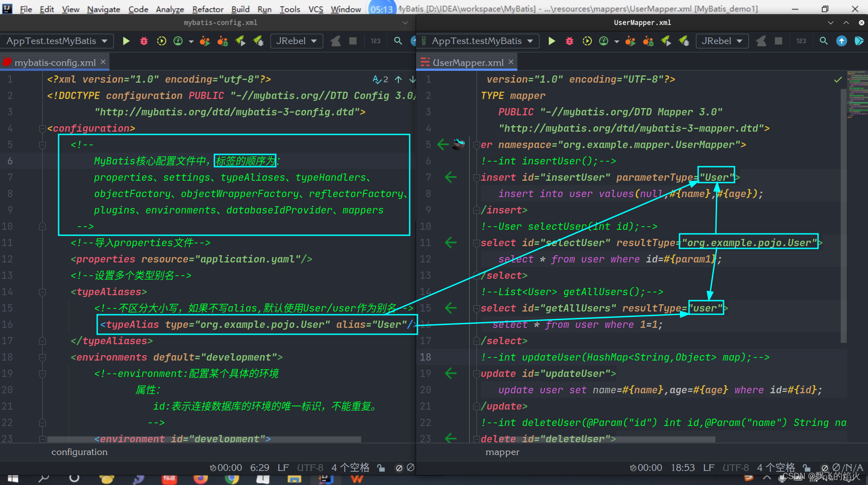Collapse the insert tag fold in UserMapper.xml
The height and width of the screenshot is (485, 868).
[476, 177]
